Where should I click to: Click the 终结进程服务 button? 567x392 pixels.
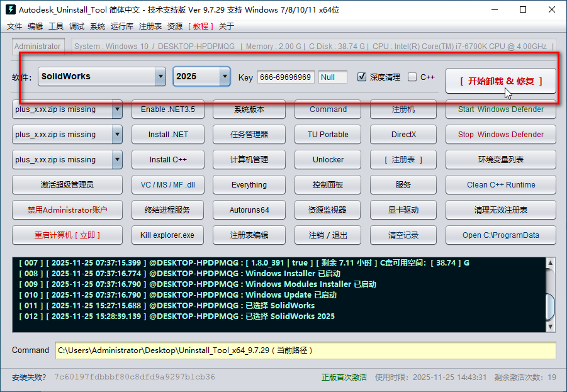pos(168,210)
